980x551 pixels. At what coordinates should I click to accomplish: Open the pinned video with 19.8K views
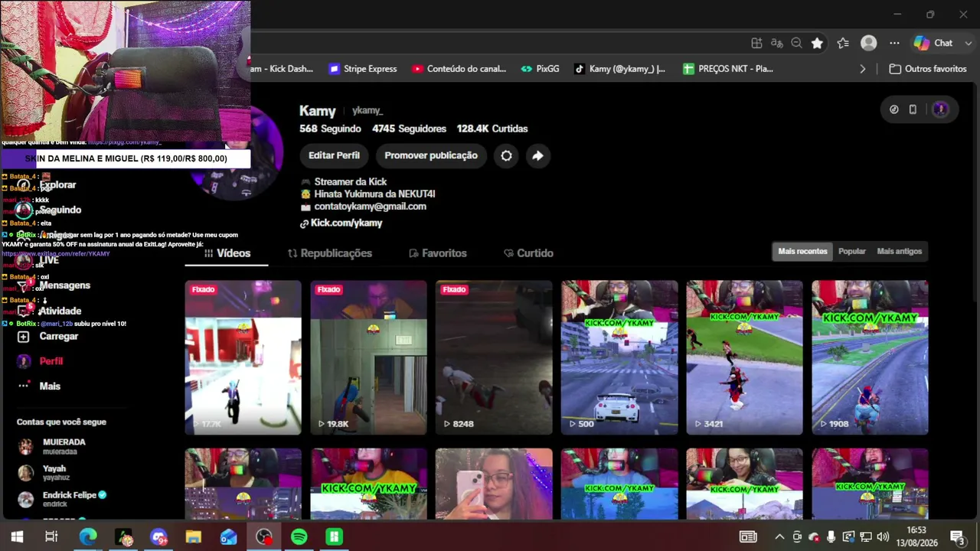pos(368,357)
